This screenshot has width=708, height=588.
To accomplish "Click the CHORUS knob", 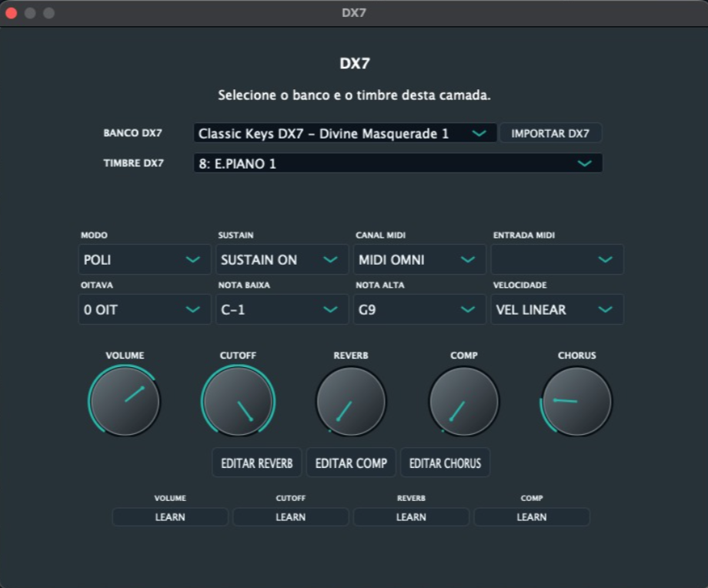I will click(x=576, y=401).
